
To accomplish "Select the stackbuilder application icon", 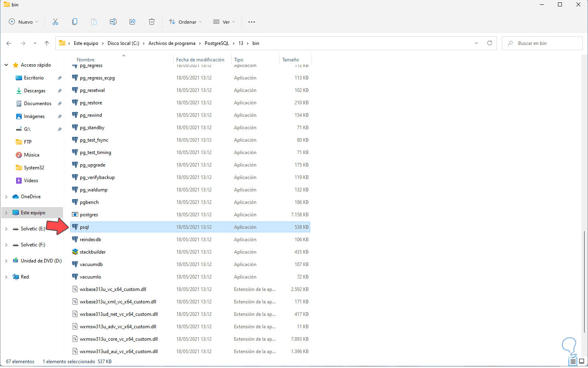I will pos(75,252).
